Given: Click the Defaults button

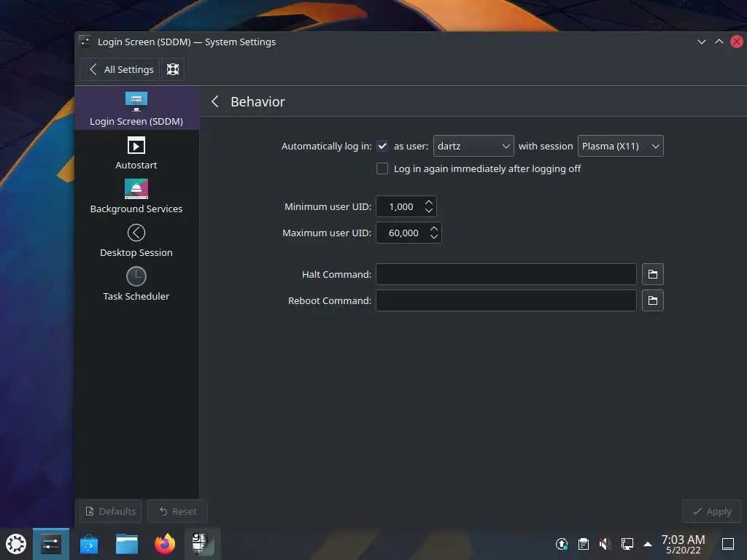Looking at the screenshot, I should tap(111, 511).
